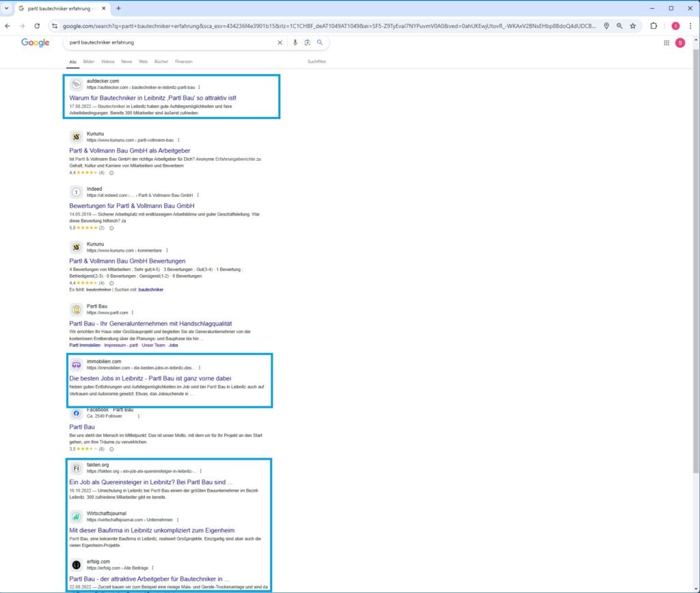This screenshot has width=700, height=593.
Task: Click Wirtschaftsjournal favicon
Action: (x=77, y=516)
